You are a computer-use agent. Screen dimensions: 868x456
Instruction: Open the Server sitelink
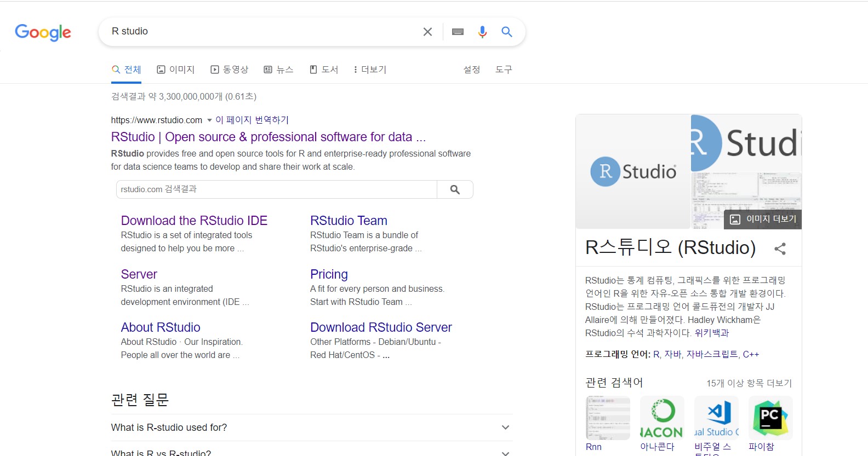tap(139, 274)
